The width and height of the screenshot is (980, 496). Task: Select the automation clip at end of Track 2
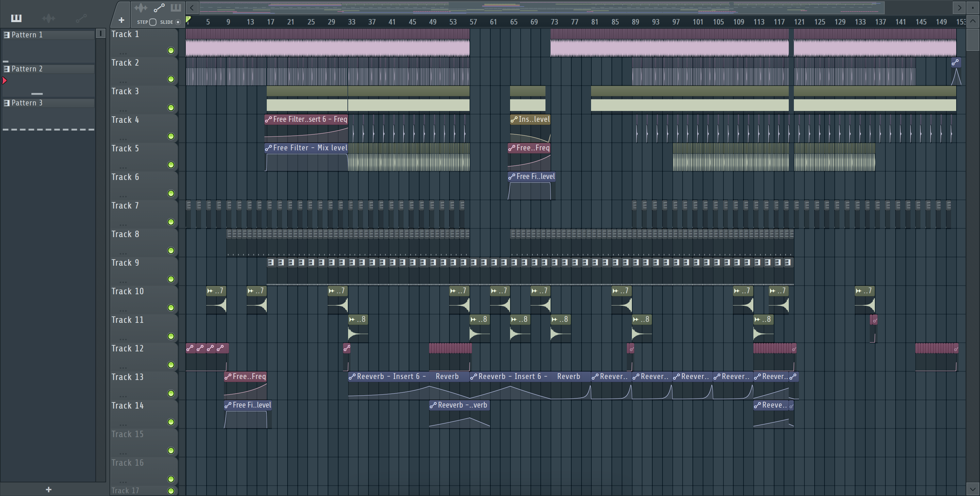956,71
